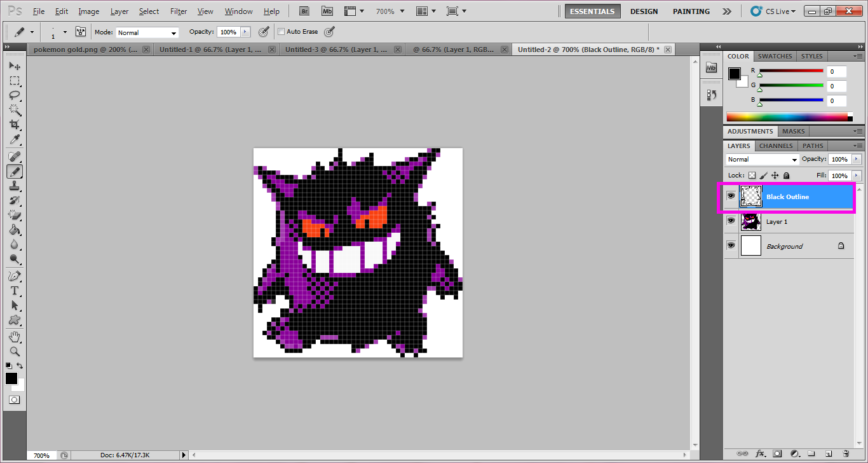The width and height of the screenshot is (868, 463).
Task: Toggle Quick Mask mode
Action: (x=14, y=400)
